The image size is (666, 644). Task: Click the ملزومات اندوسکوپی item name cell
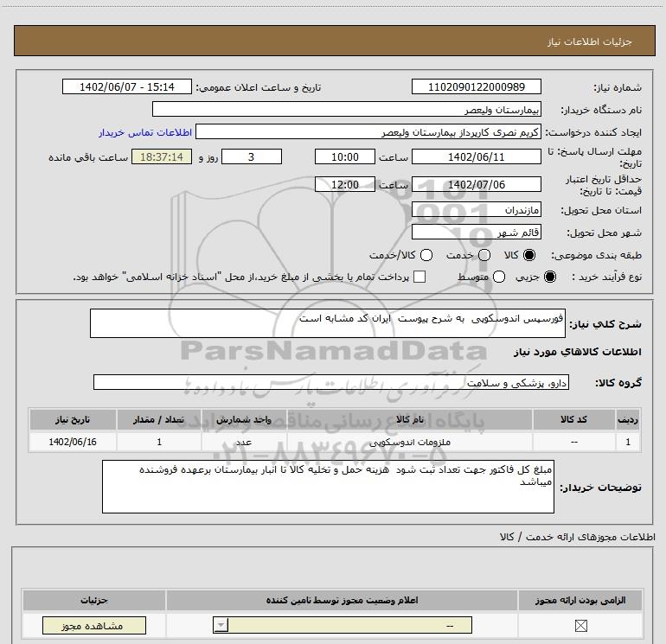(410, 442)
